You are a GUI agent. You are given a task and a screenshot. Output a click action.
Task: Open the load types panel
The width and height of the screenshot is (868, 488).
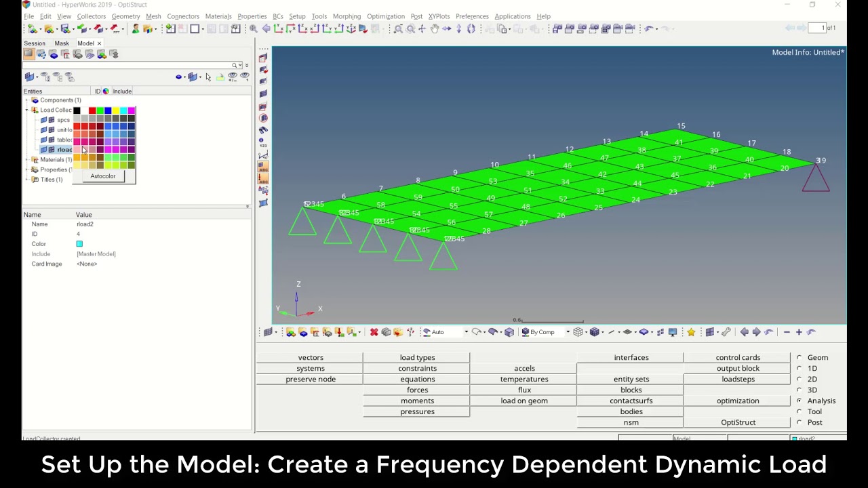[x=417, y=358]
